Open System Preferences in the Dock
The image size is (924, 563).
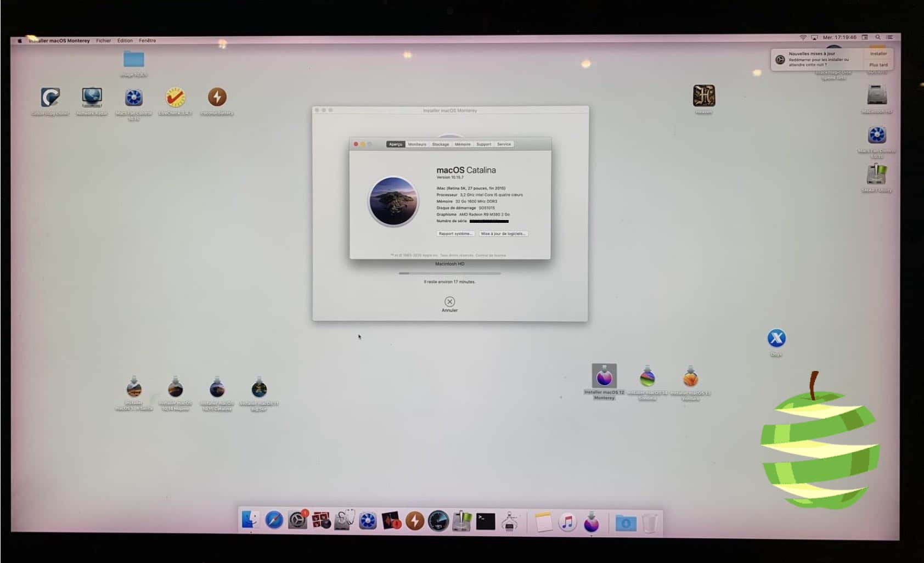pos(297,520)
